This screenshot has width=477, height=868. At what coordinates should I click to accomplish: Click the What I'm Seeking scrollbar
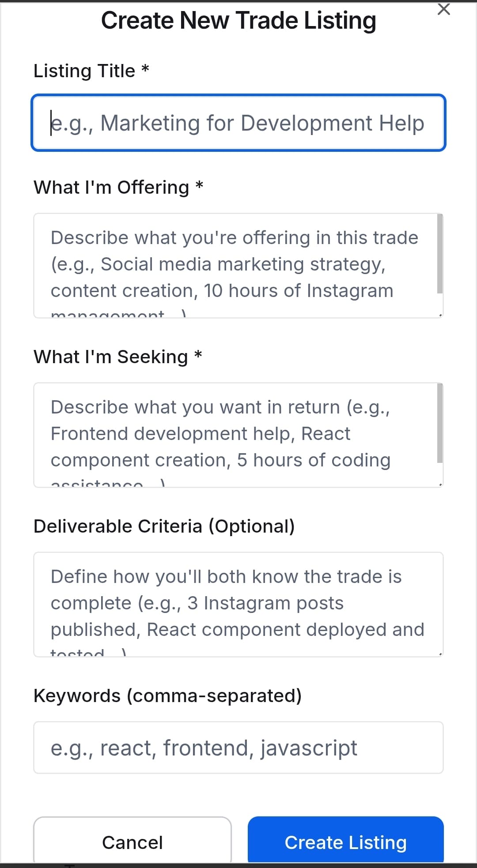(439, 421)
